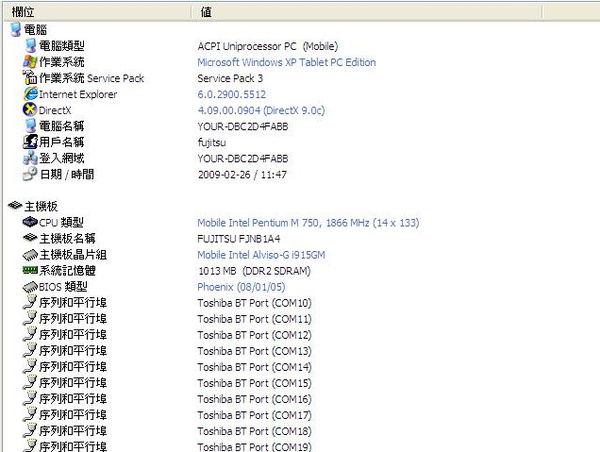
Task: Select the 1013 MB (DDR2 SDRAM) value
Action: tap(254, 271)
